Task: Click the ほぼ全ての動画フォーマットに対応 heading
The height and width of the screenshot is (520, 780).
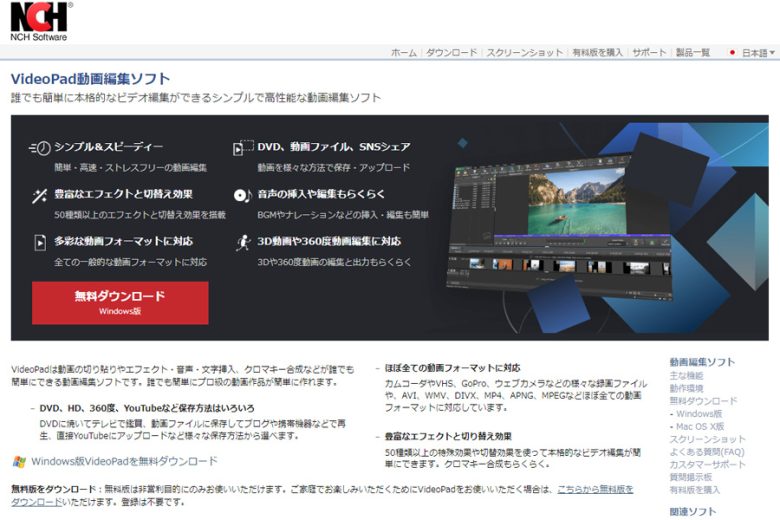Action: pos(452,368)
